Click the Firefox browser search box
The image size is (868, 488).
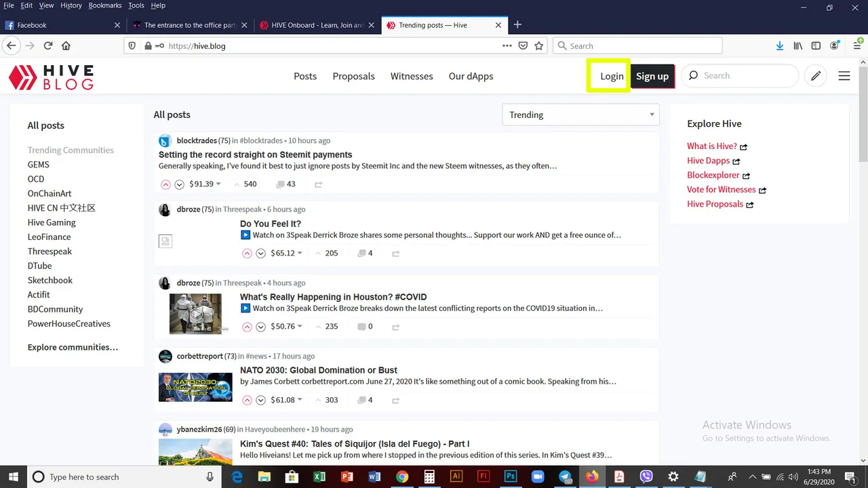tap(637, 46)
